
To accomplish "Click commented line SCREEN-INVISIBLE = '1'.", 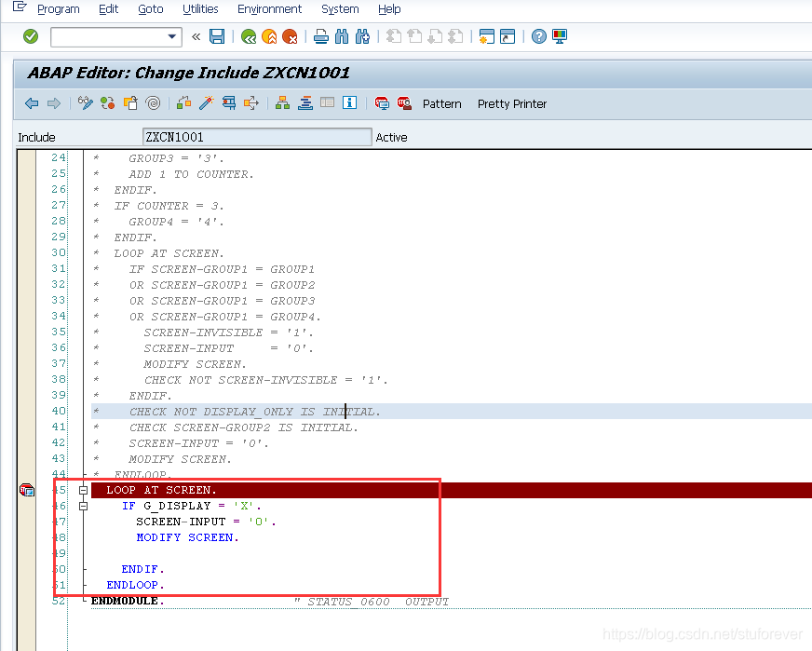I will tap(228, 332).
